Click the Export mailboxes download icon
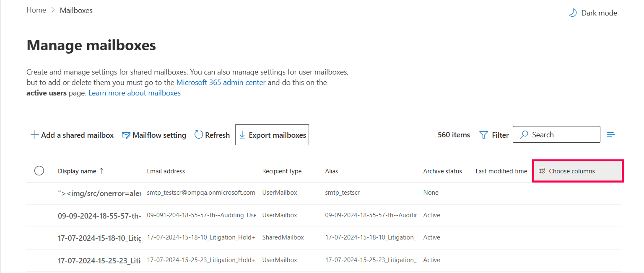Viewport: 644px width, 273px height. pos(242,135)
